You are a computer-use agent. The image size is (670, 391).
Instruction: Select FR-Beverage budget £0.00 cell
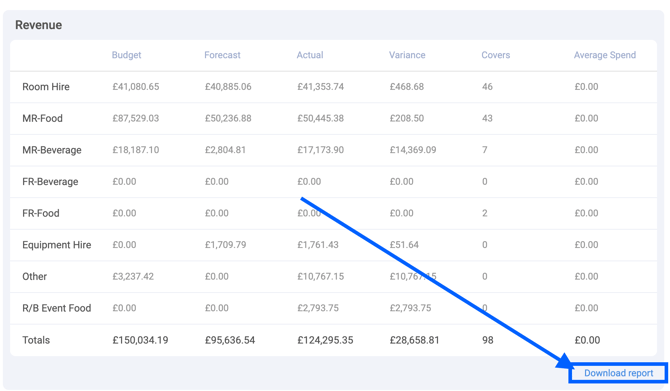(x=124, y=182)
